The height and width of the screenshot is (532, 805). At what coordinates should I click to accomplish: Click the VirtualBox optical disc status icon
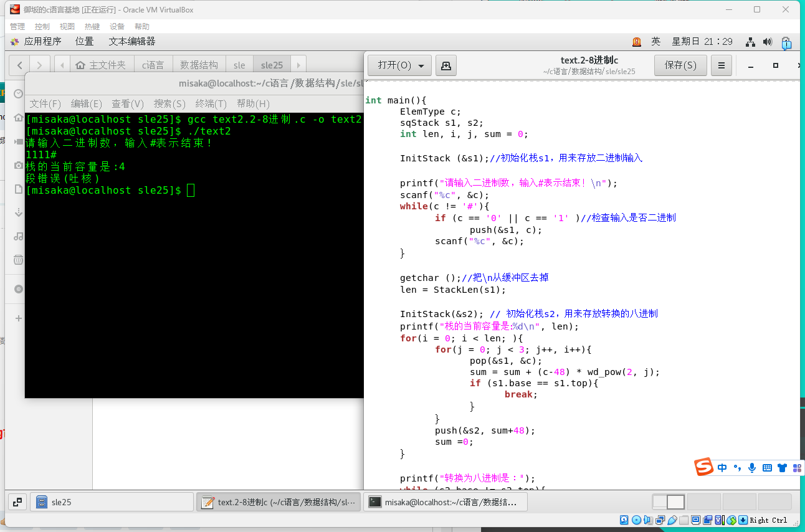click(x=636, y=520)
